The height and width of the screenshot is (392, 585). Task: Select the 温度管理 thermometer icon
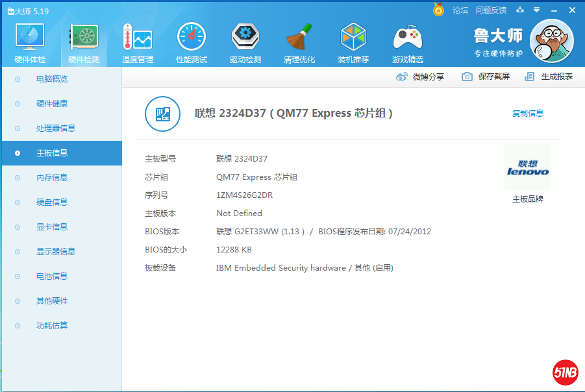(x=137, y=38)
